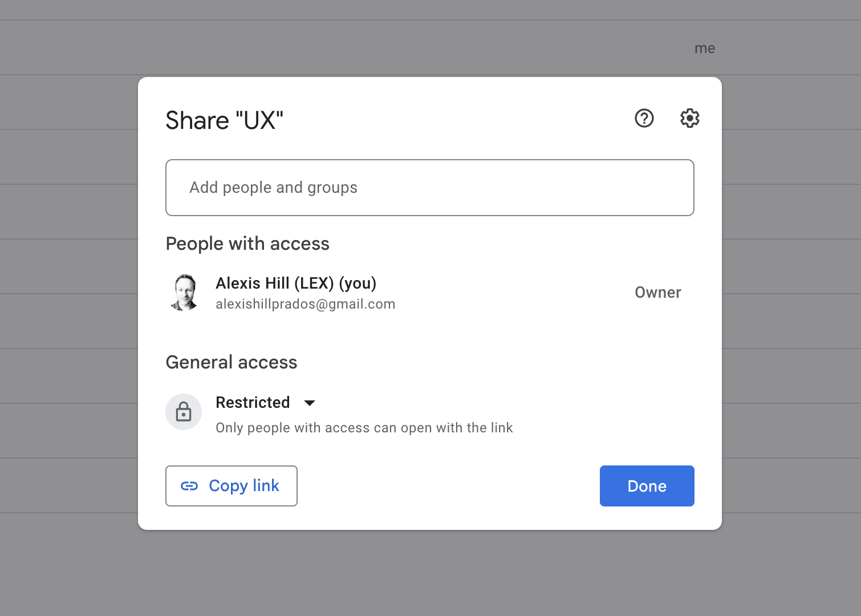Viewport: 861px width, 616px height.
Task: Click the (you) tag after the name
Action: tap(358, 283)
